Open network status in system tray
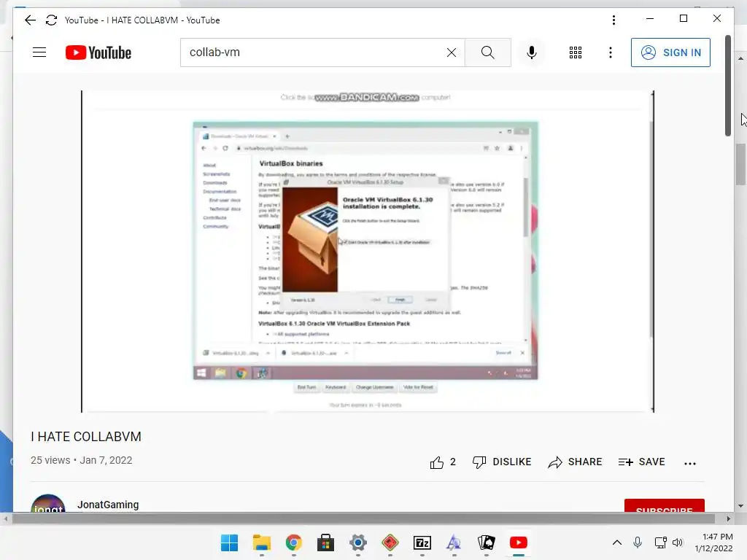Screen dimensions: 747x560 660,542
